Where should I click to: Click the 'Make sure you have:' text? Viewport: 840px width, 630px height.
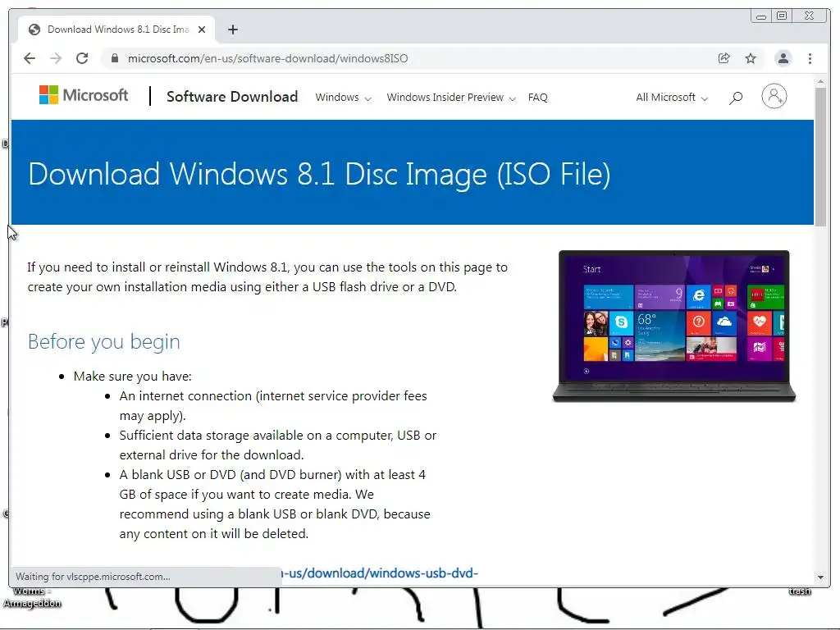click(132, 377)
